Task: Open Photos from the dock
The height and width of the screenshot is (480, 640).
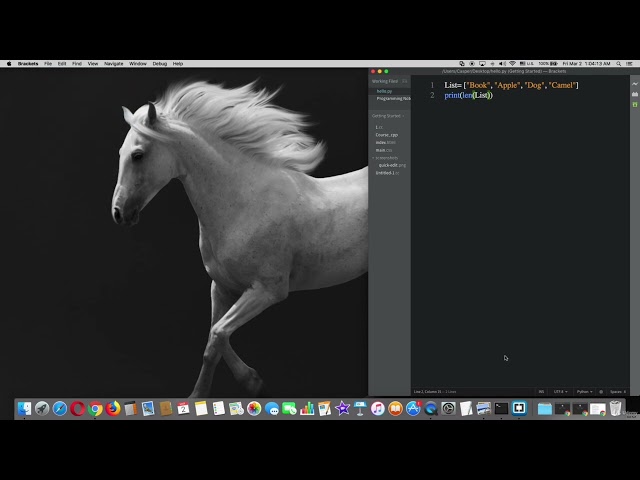Action: click(x=254, y=408)
